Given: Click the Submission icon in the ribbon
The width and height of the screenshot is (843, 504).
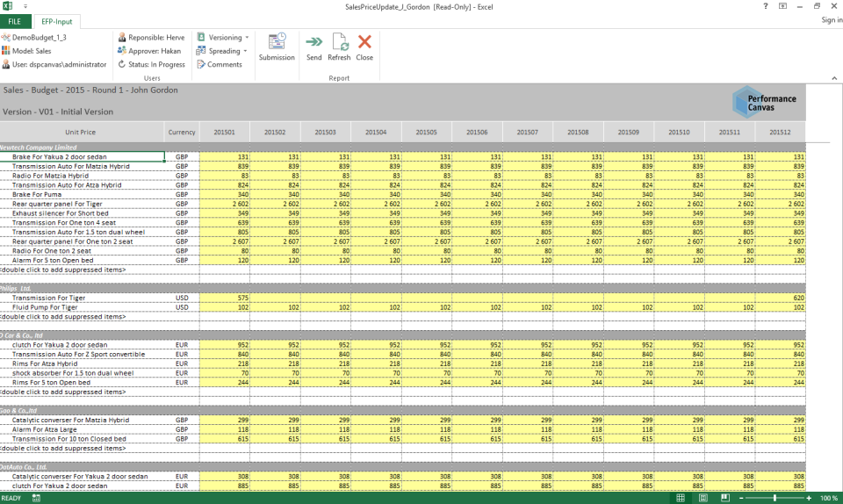Looking at the screenshot, I should (x=277, y=42).
